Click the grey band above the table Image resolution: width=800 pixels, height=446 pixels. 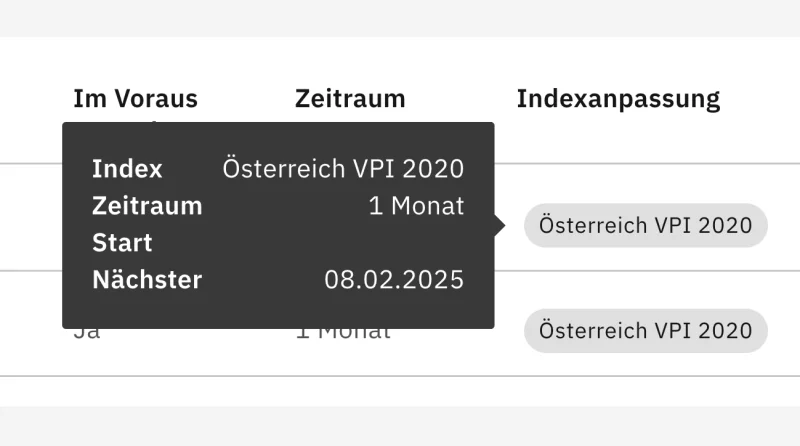point(400,18)
